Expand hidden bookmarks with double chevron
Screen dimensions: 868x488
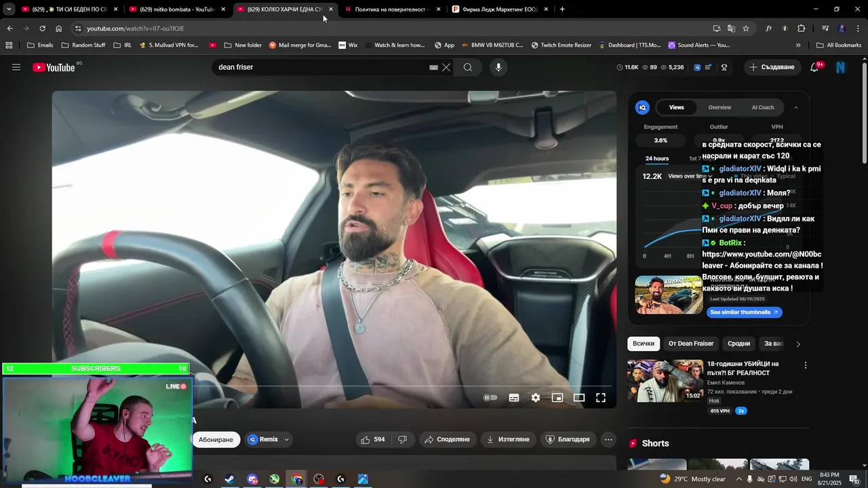click(x=798, y=45)
